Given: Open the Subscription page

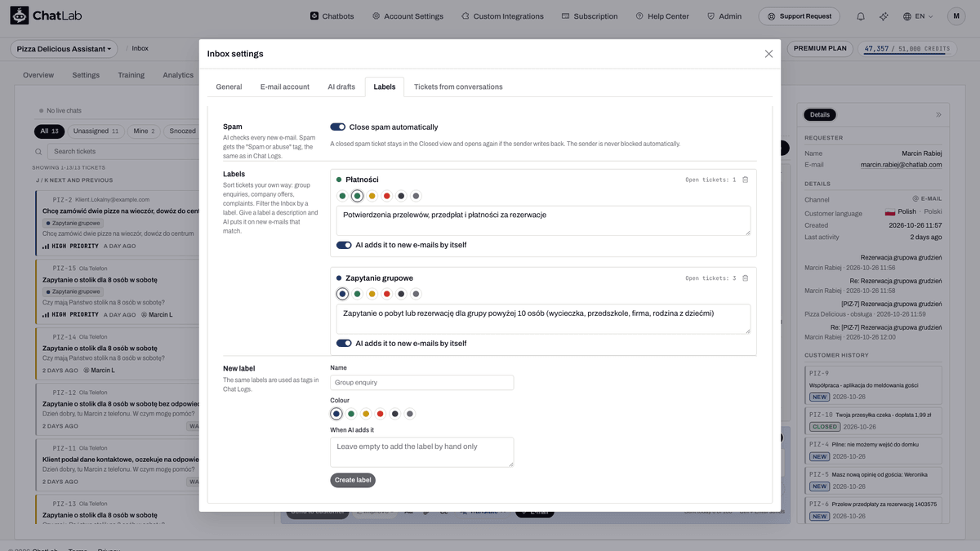Looking at the screenshot, I should tap(590, 16).
